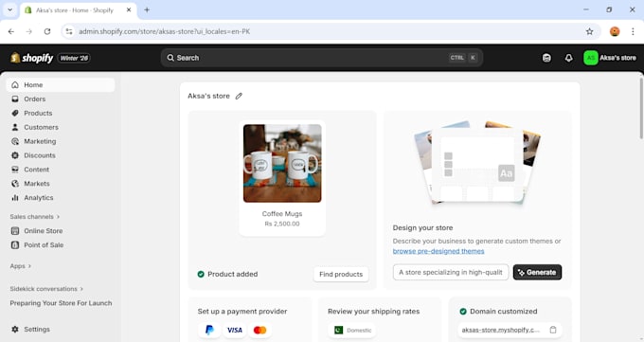
Task: Click the Find products button
Action: coord(341,274)
